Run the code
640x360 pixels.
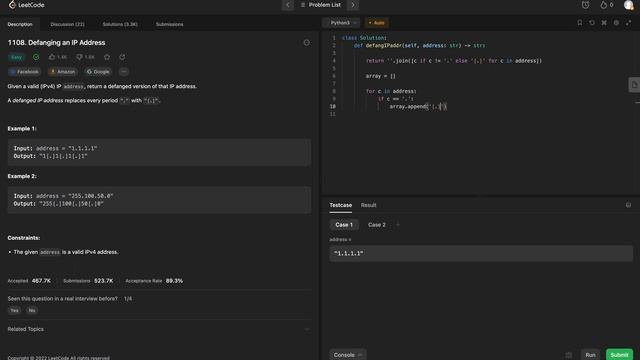[590, 355]
